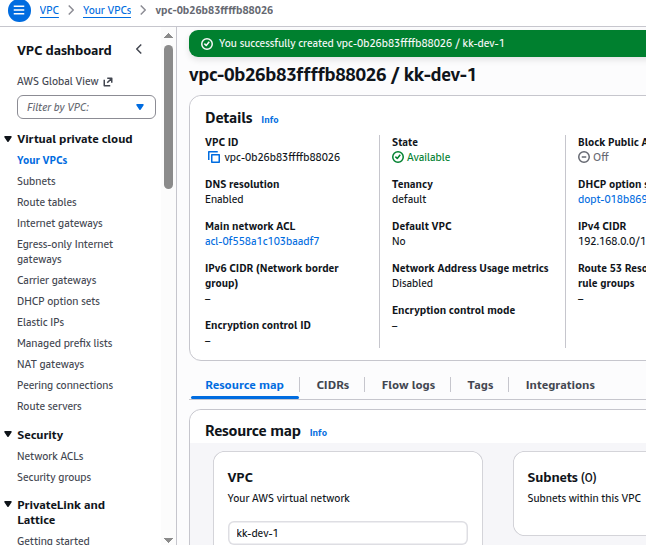Open Info link next to Details

point(270,120)
